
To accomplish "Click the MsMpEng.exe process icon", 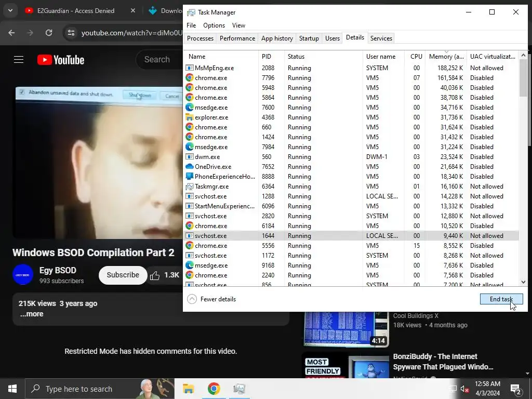I will pos(189,68).
